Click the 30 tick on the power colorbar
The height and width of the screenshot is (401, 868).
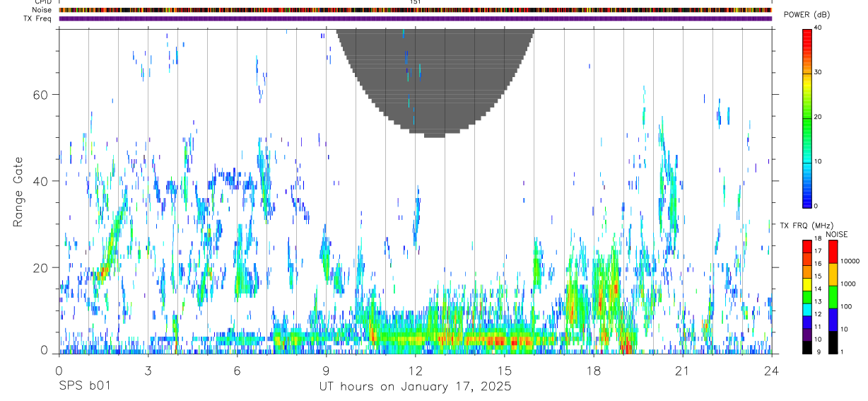tap(819, 73)
